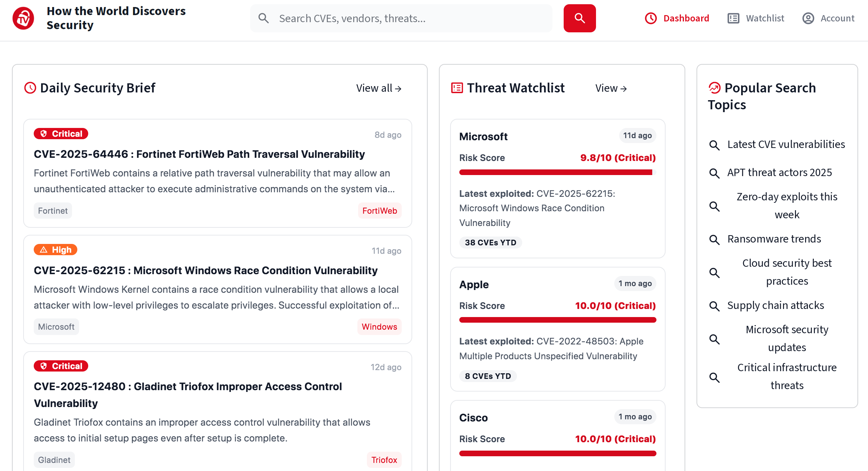Click the clock icon beside Daily Security Brief
Screen dimensions: 868x471
point(30,88)
